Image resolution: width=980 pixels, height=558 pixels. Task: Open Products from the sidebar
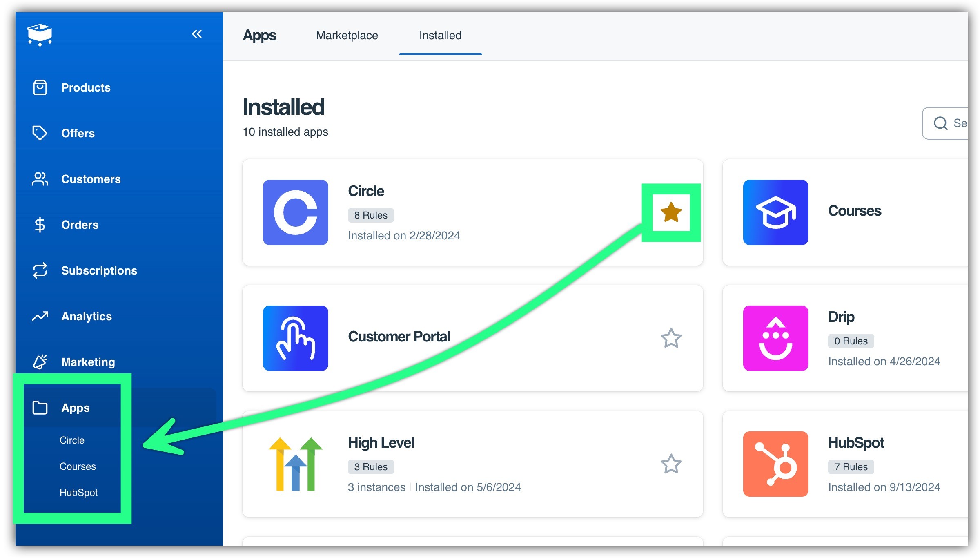[86, 87]
